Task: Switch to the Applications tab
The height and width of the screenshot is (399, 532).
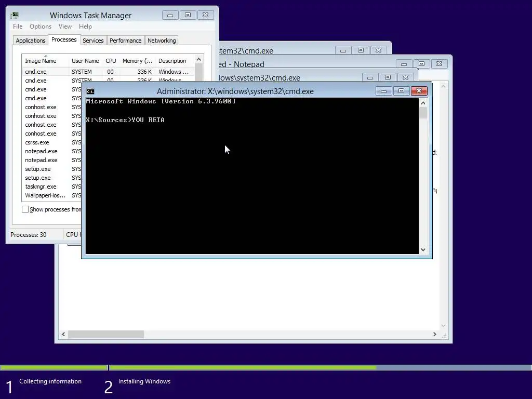Action: tap(31, 41)
